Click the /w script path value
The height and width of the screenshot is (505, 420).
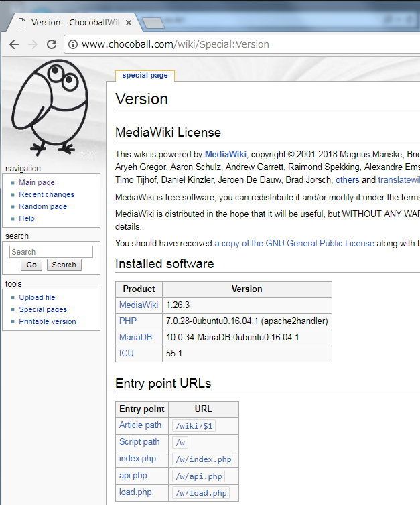pyautogui.click(x=180, y=443)
